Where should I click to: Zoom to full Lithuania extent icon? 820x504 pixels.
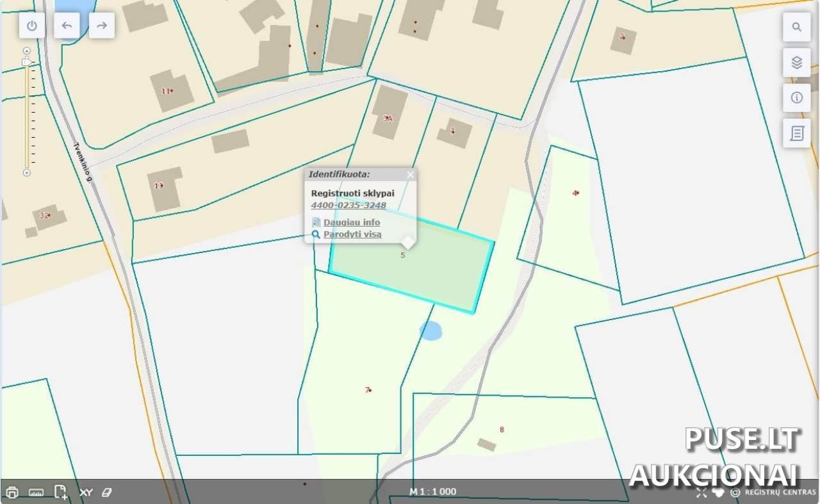click(x=718, y=492)
